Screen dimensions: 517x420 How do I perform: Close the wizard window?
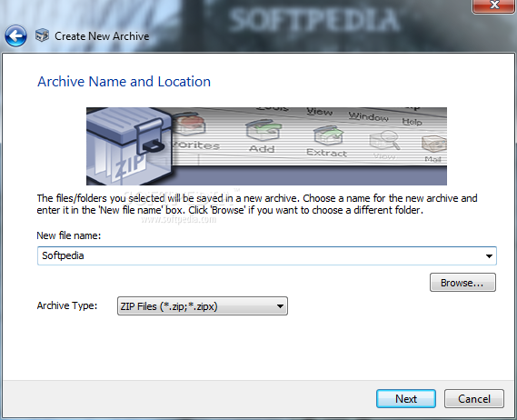coord(494,5)
